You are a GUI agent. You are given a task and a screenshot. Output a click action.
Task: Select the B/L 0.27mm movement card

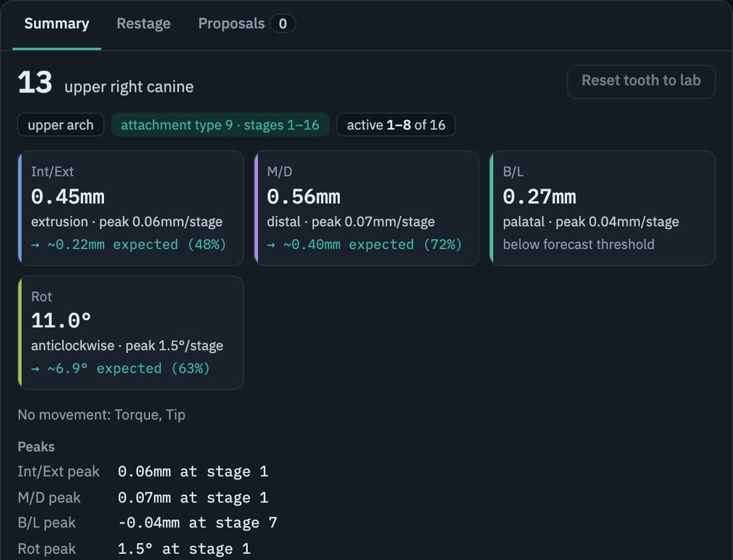(x=602, y=208)
